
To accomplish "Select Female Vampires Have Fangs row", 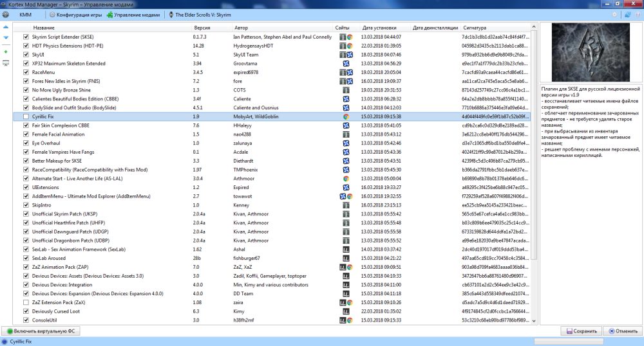I will click(272, 152).
